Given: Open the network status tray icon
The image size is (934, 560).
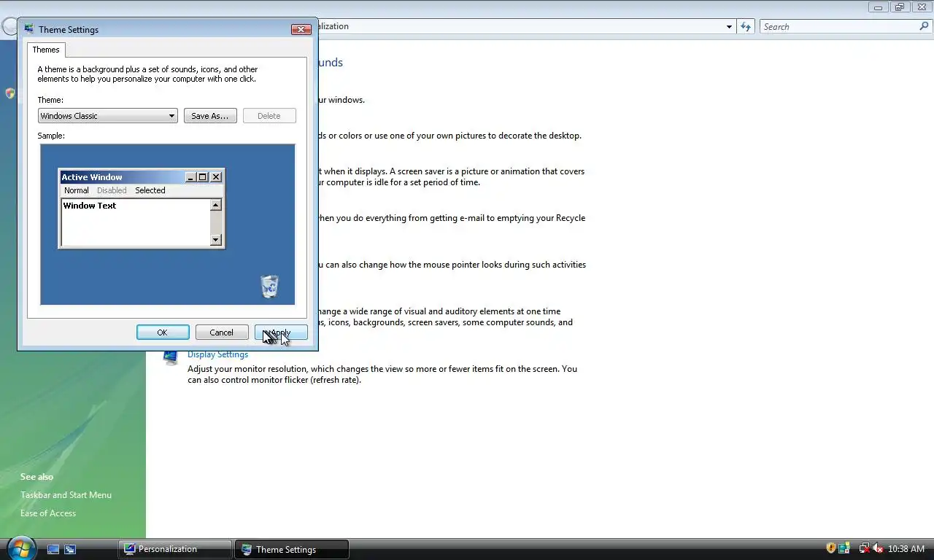Looking at the screenshot, I should click(x=864, y=548).
